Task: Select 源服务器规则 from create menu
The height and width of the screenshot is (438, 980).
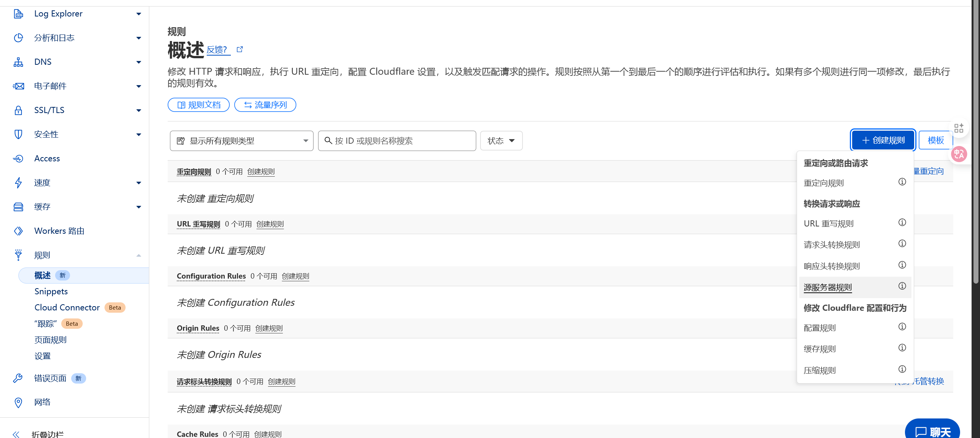Action: coord(828,287)
